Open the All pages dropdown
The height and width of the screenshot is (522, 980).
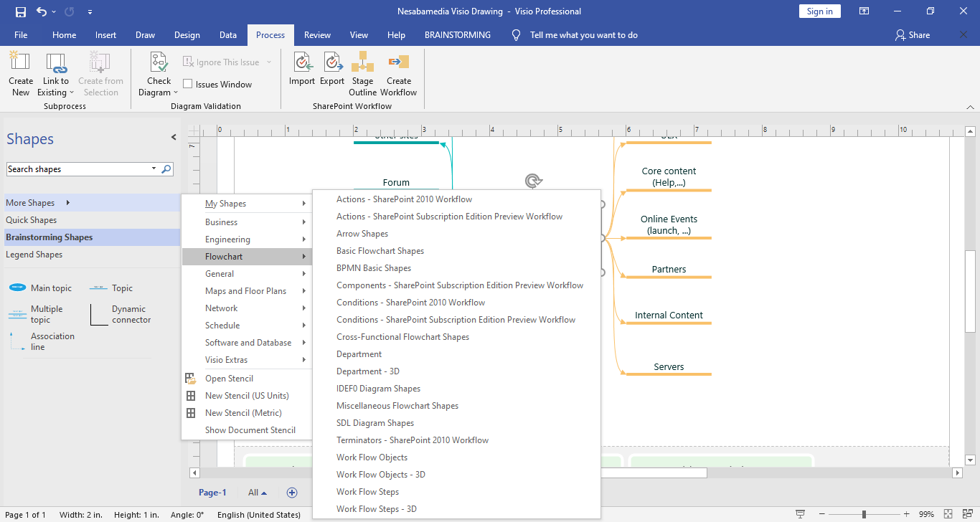pyautogui.click(x=258, y=493)
